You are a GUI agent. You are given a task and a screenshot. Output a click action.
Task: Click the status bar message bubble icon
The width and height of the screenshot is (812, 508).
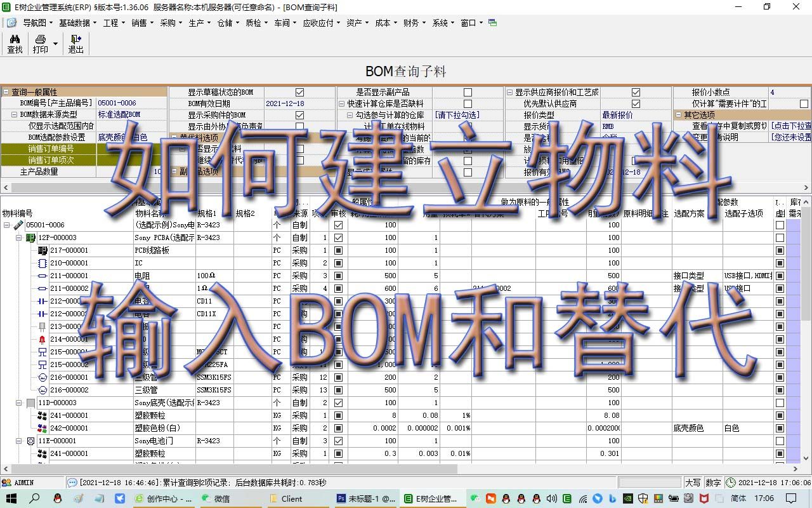pos(72,483)
